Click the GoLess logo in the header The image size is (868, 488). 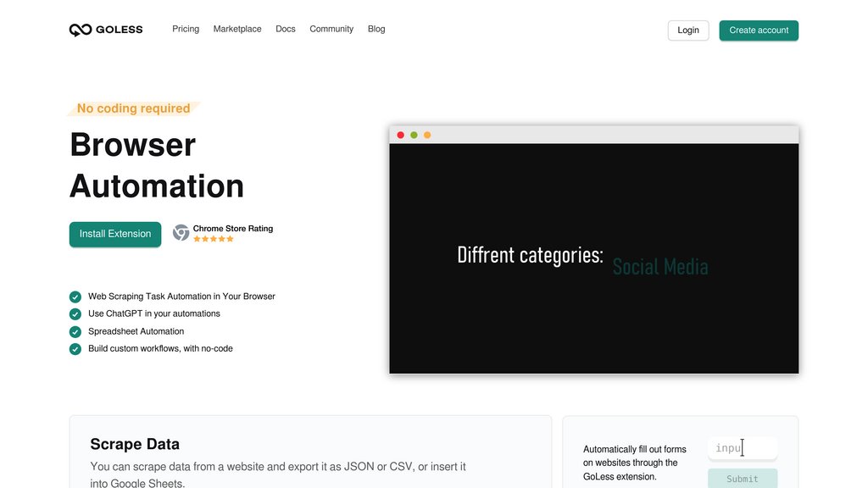point(106,30)
